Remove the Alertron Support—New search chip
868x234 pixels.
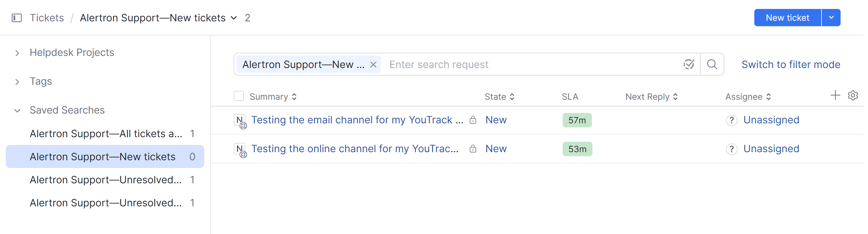click(x=373, y=65)
